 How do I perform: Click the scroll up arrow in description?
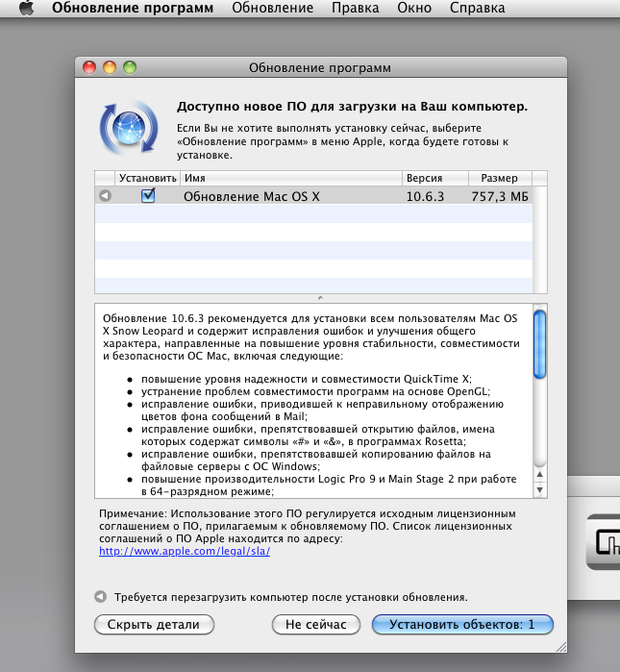click(540, 474)
